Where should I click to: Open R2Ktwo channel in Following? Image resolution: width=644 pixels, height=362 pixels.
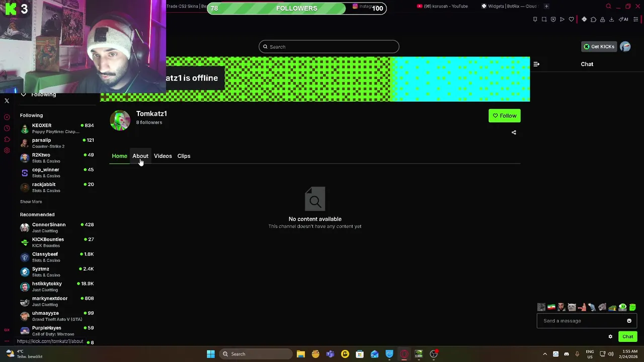(x=57, y=158)
